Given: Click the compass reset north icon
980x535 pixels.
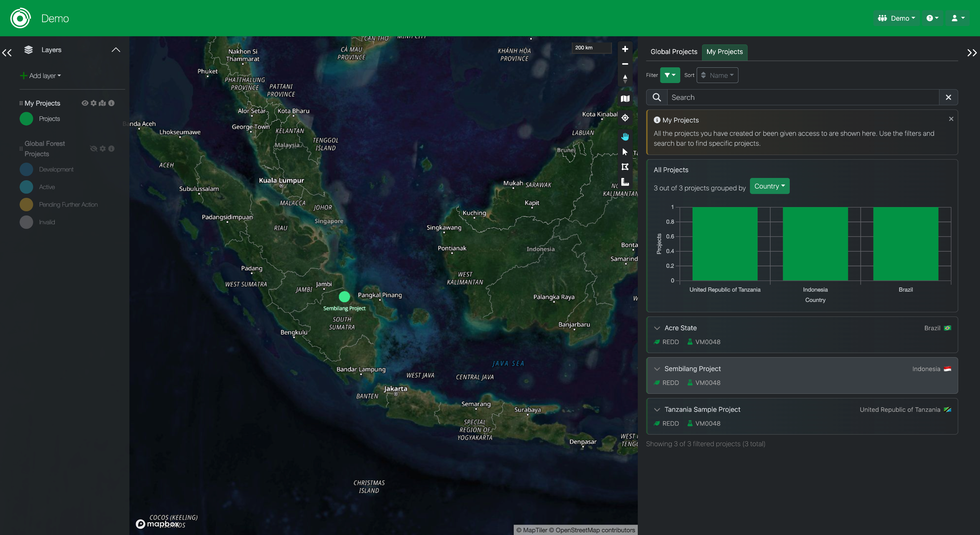Looking at the screenshot, I should [625, 79].
